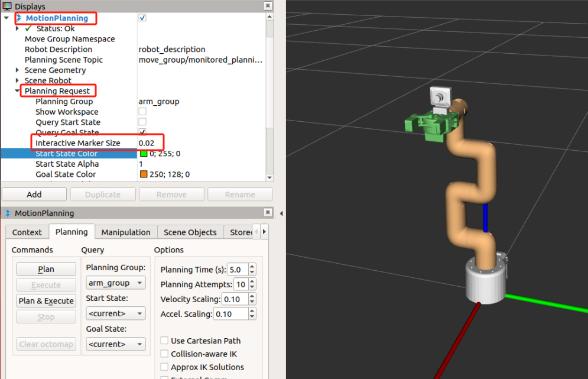This screenshot has width=588, height=379.
Task: Disable the Query Goal State checkbox
Action: (x=142, y=132)
